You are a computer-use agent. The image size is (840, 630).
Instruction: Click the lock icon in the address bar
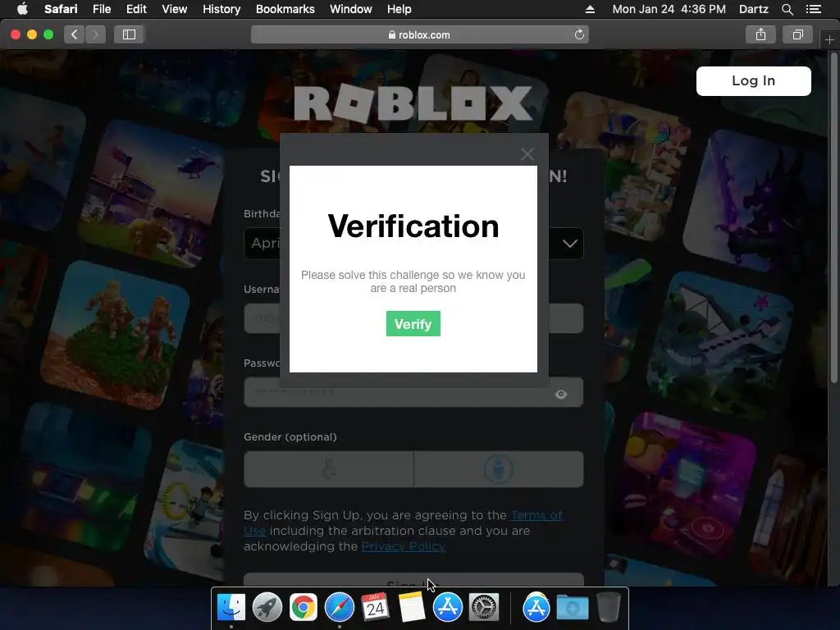click(x=391, y=34)
